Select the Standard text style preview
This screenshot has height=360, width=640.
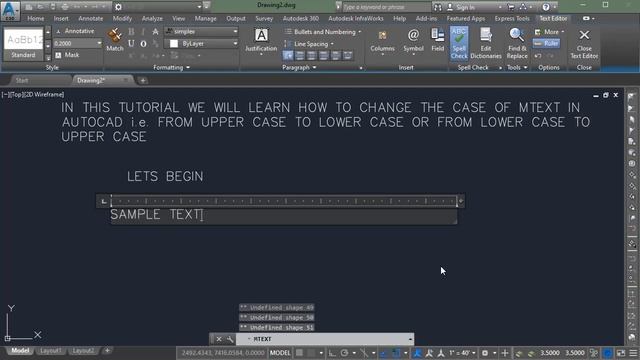pos(23,44)
